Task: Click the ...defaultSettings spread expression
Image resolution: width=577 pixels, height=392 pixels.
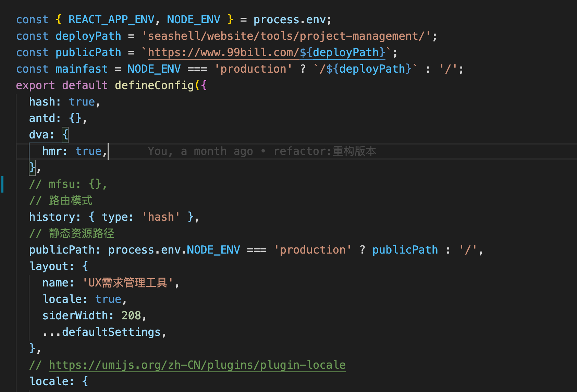Action: (103, 332)
